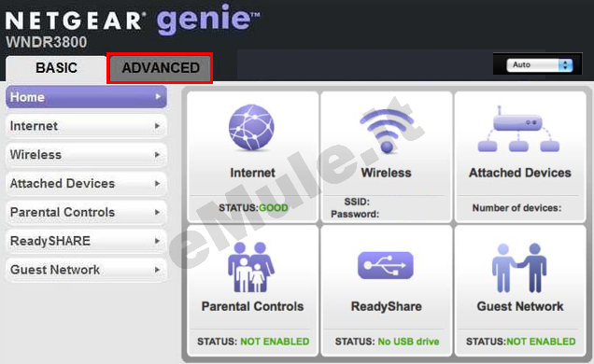The image size is (594, 364).
Task: Open the NETGEAR genie logo
Action: pos(133,19)
